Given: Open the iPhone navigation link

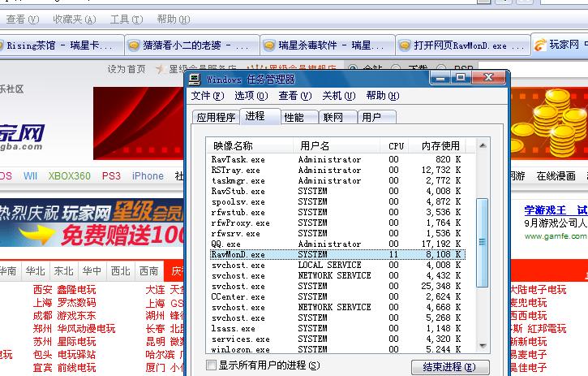Looking at the screenshot, I should click(148, 175).
